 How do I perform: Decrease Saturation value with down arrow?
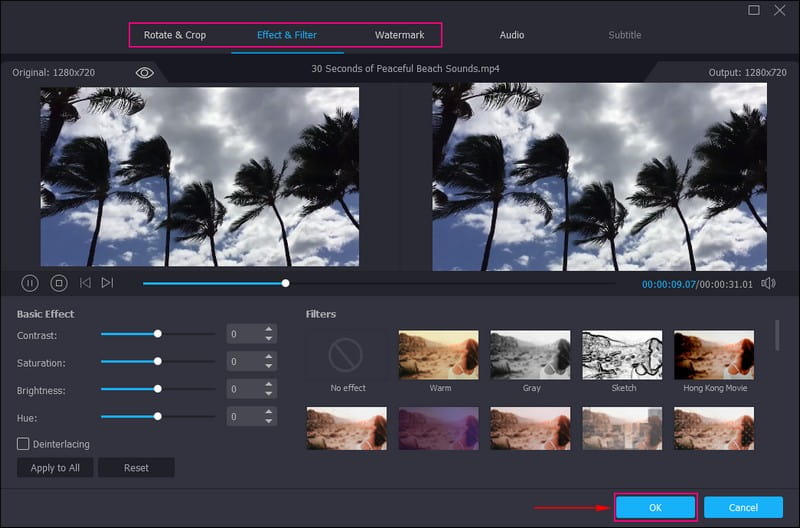pos(268,367)
